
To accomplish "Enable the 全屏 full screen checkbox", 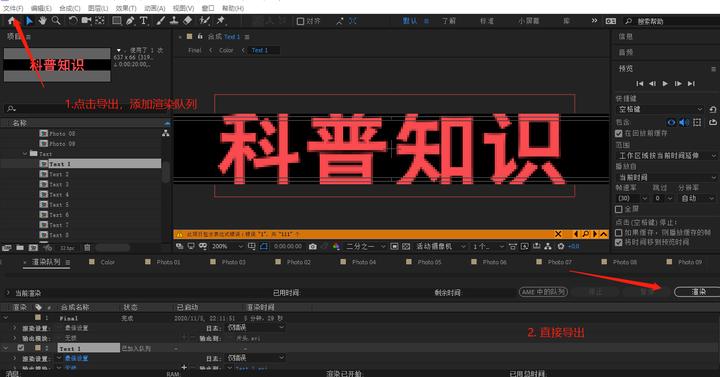I will click(x=619, y=209).
